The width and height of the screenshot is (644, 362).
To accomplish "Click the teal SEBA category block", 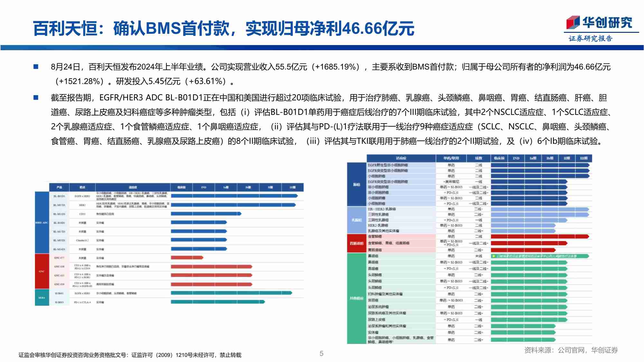I will click(x=42, y=298).
